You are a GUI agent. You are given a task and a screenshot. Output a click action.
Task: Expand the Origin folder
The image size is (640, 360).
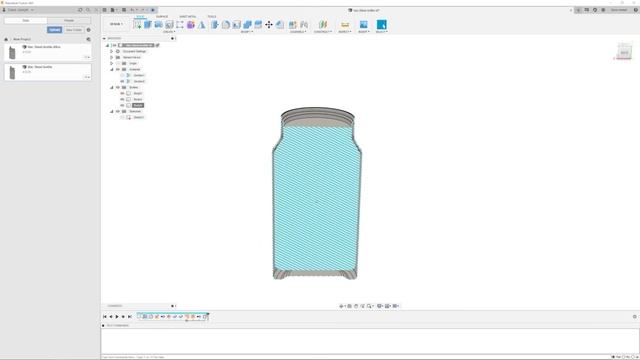tap(111, 63)
